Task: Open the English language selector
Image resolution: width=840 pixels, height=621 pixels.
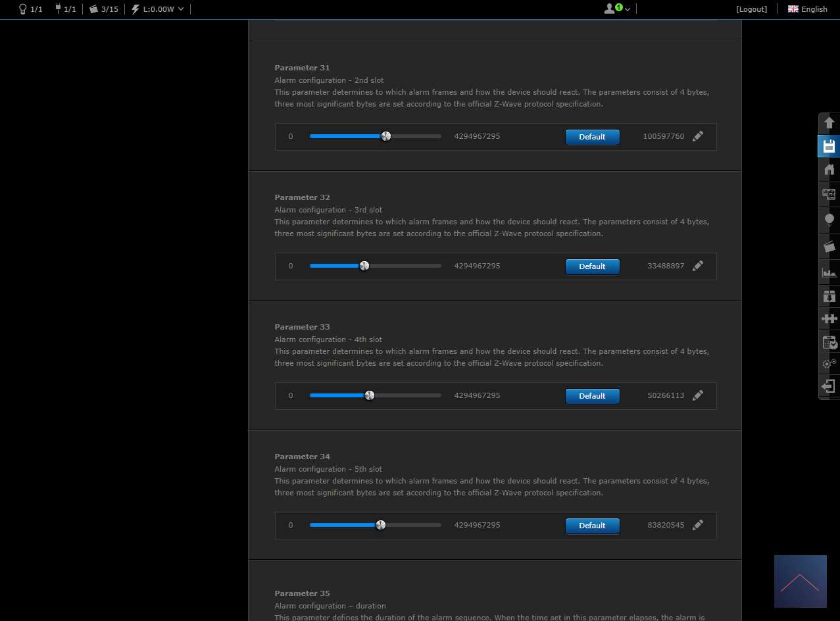Action: pyautogui.click(x=808, y=9)
